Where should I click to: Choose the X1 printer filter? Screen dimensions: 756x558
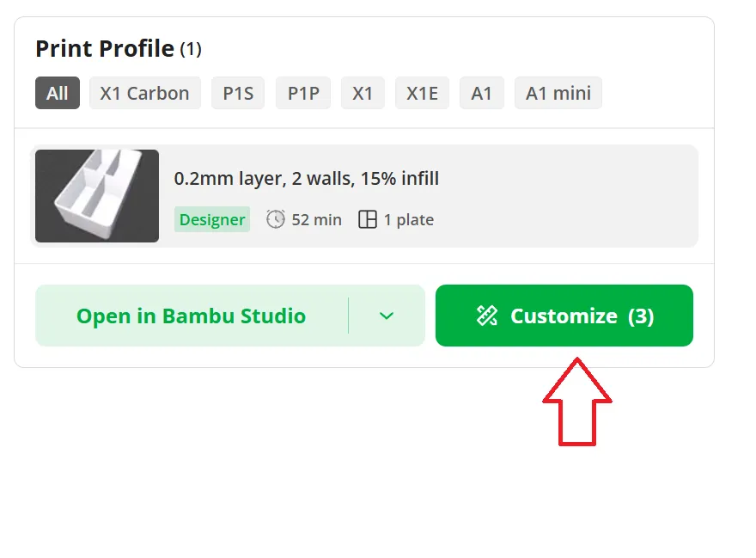(x=363, y=93)
